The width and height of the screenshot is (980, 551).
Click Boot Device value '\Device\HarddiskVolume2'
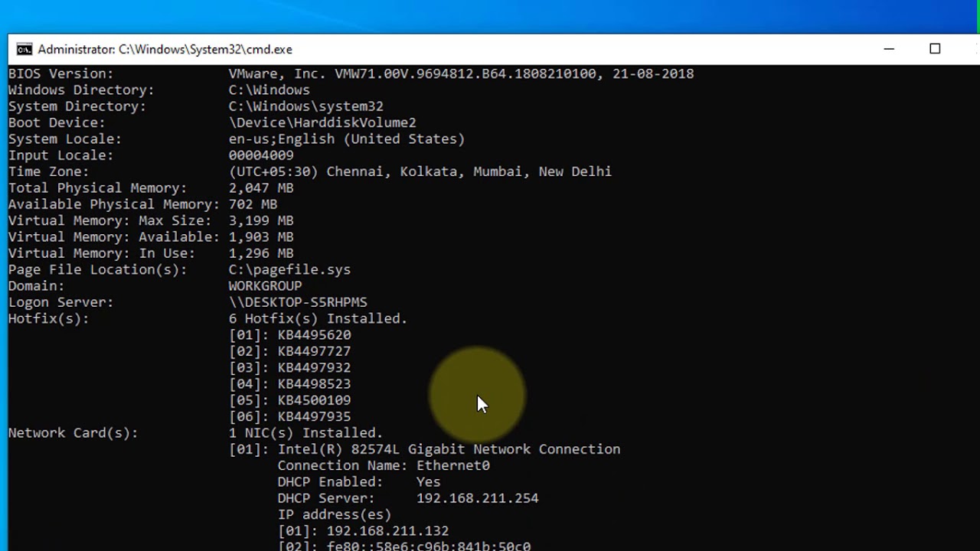322,122
